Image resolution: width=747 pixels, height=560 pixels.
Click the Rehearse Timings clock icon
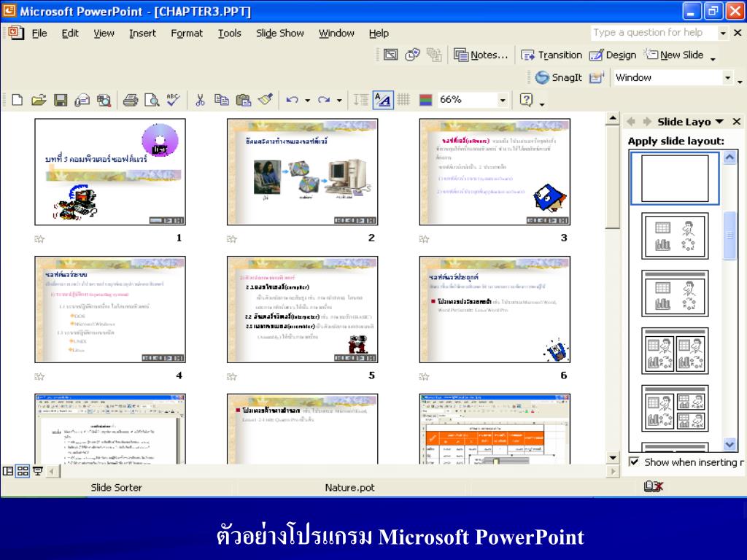click(x=412, y=55)
